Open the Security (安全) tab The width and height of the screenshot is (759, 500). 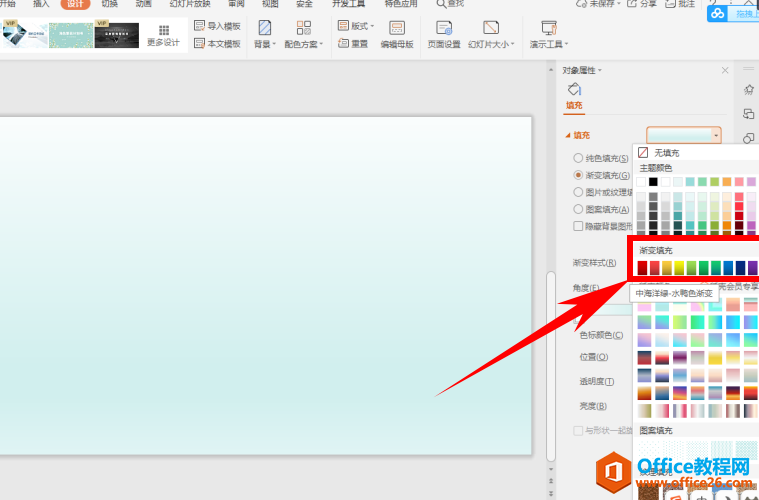coord(304,4)
